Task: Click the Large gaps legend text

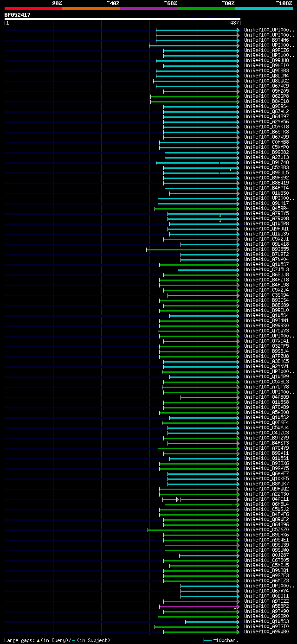Action: click(57, 640)
